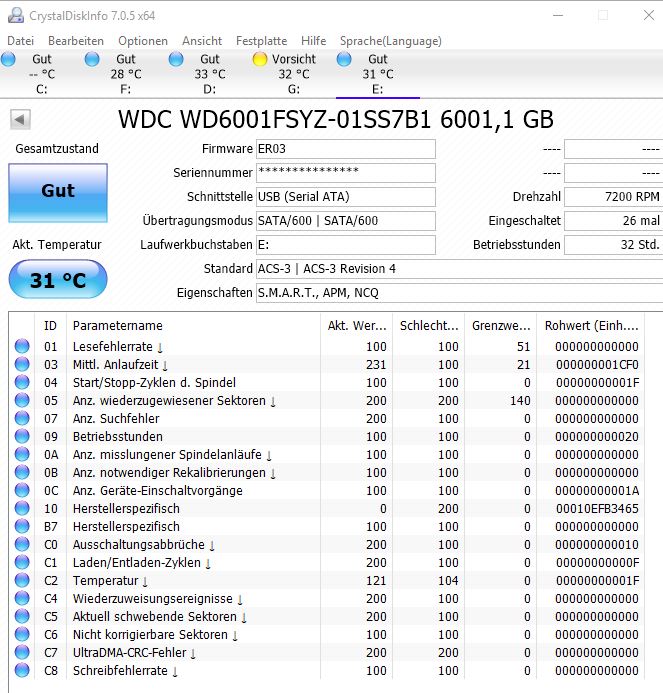Image resolution: width=663 pixels, height=693 pixels.
Task: Click the Akt. Wer... column header
Action: [x=357, y=326]
